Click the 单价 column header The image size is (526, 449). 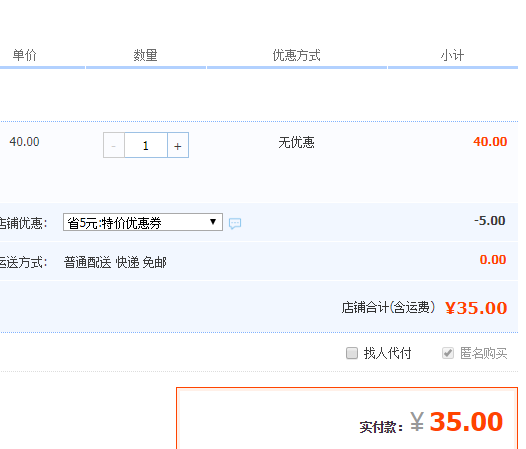(24, 55)
